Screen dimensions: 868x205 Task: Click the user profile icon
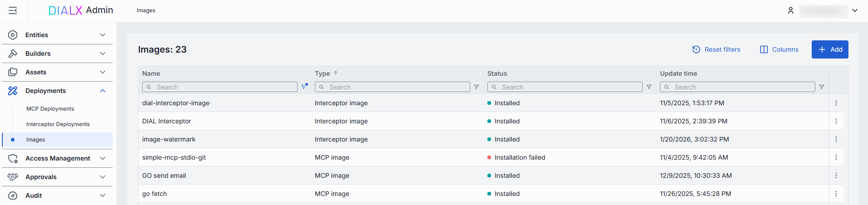tap(790, 10)
